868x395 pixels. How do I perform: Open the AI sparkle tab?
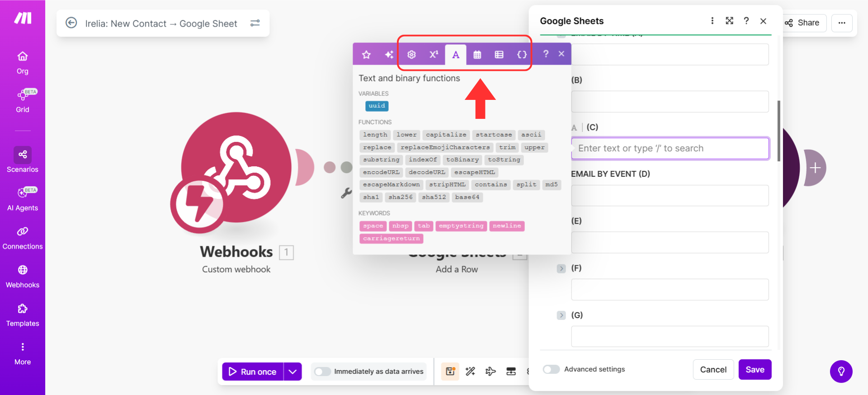pyautogui.click(x=389, y=55)
